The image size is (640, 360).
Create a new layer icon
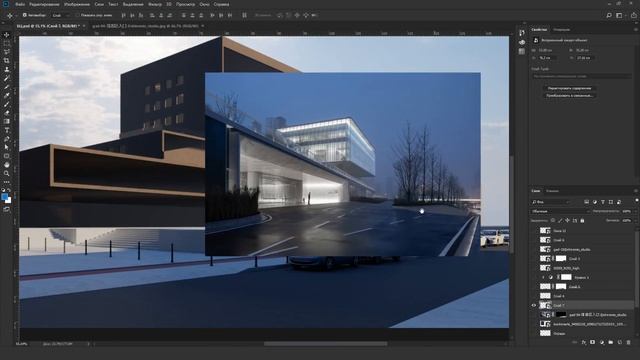tap(620, 342)
